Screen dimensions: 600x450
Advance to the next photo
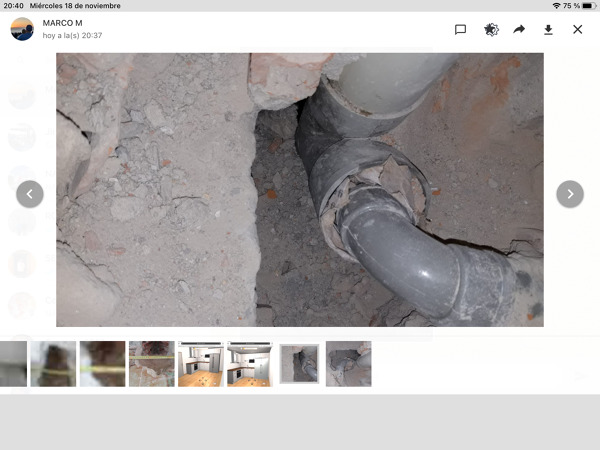coord(570,194)
